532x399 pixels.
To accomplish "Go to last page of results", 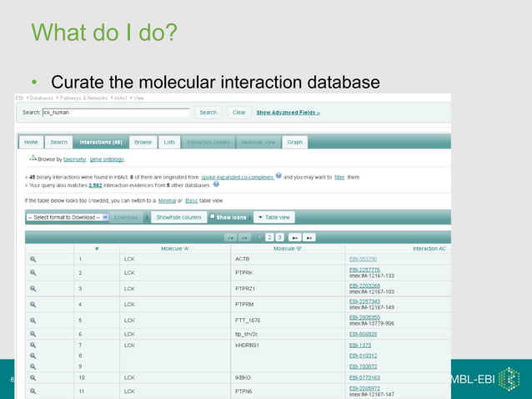I will pyautogui.click(x=309, y=237).
